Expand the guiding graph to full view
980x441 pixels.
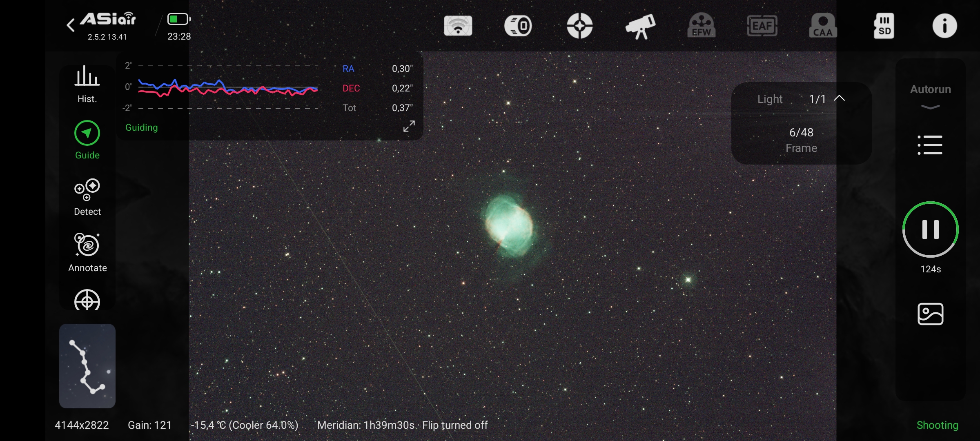[x=409, y=126]
